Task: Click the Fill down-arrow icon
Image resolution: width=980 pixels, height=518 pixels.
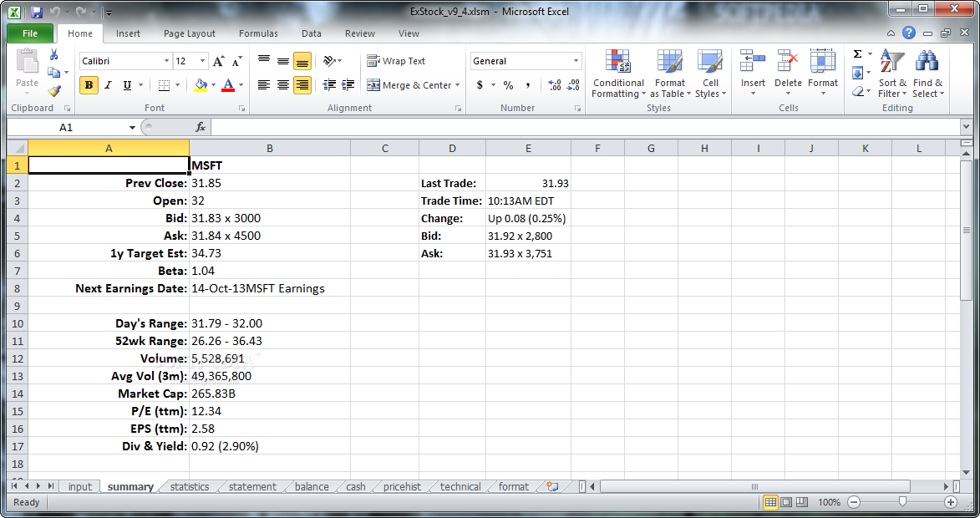Action: [858, 73]
